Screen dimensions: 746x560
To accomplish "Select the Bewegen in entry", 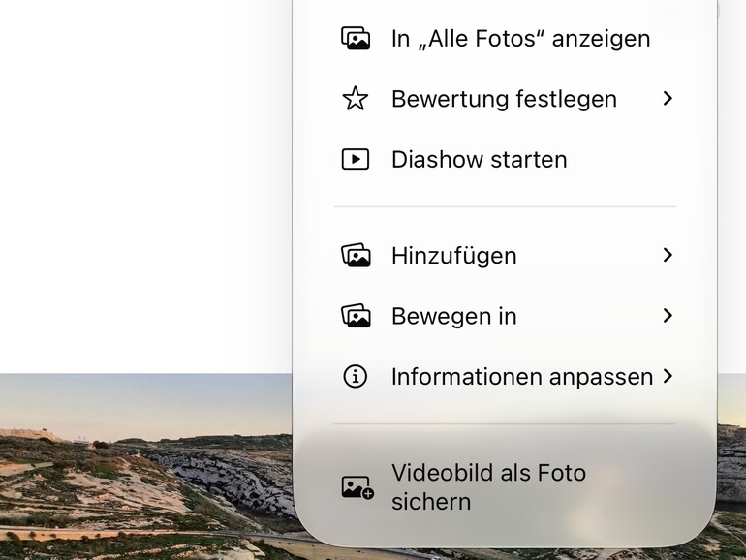I will [505, 316].
